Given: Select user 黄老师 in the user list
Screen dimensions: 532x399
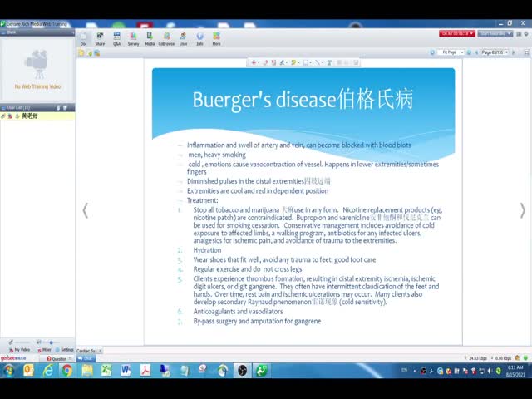Looking at the screenshot, I should point(37,116).
